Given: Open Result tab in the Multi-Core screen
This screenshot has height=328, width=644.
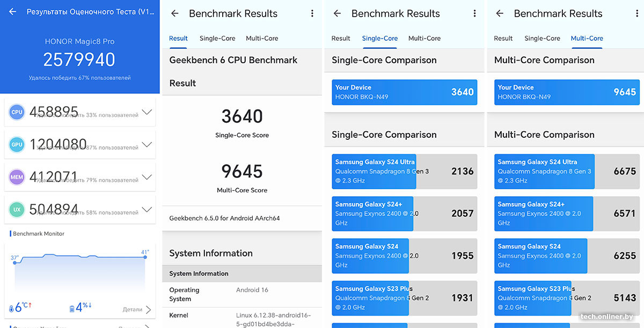Looking at the screenshot, I should coord(503,38).
